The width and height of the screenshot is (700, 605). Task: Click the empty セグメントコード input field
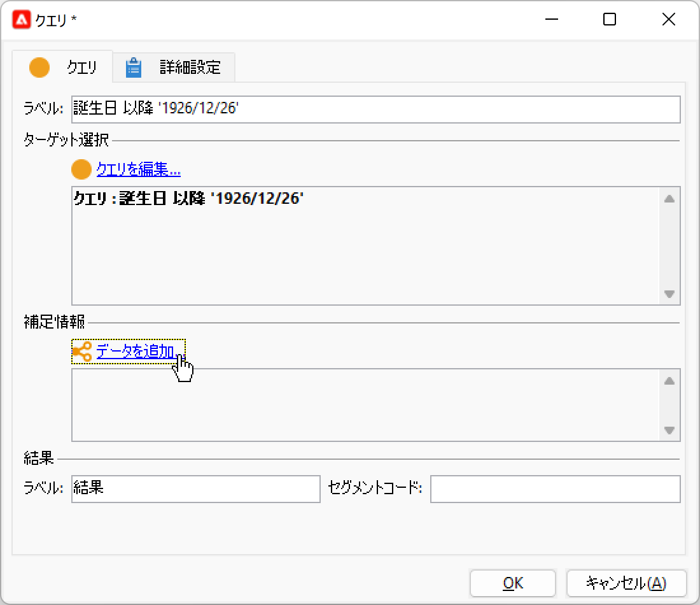555,489
